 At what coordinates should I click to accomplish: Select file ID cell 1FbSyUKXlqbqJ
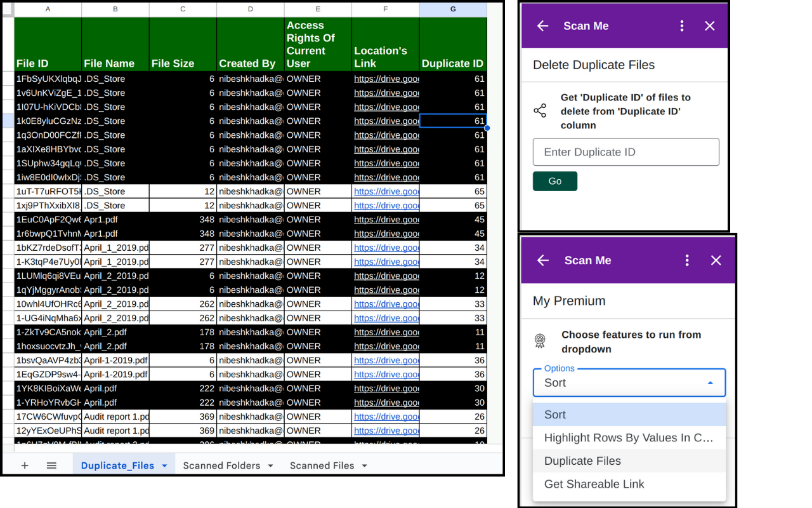pyautogui.click(x=48, y=79)
